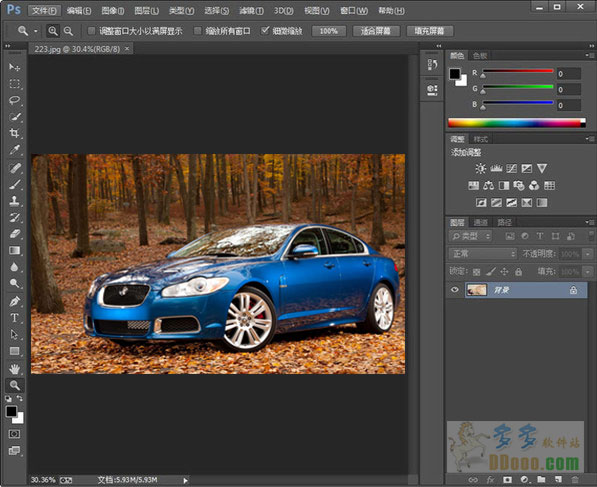
Task: Open the Layers panel flyout menu
Action: (589, 222)
